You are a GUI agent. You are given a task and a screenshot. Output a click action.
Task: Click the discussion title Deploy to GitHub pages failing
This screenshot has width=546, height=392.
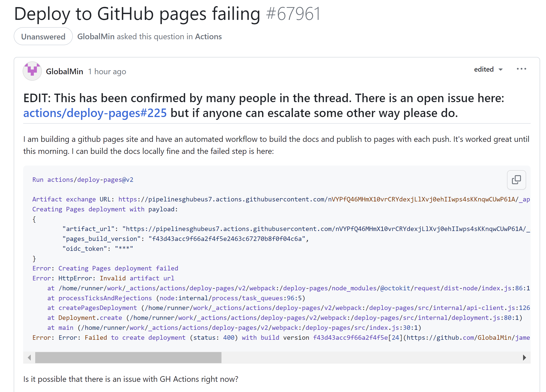(x=136, y=14)
